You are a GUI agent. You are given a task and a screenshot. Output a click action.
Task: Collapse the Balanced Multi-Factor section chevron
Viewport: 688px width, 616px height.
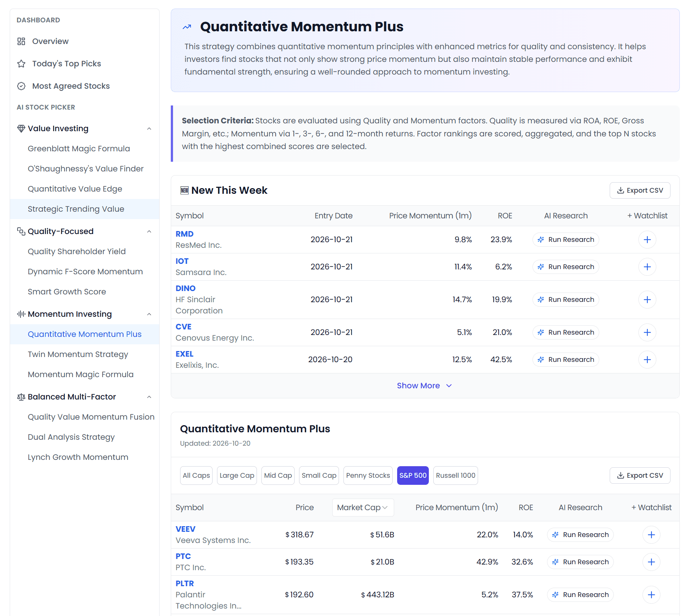click(149, 397)
